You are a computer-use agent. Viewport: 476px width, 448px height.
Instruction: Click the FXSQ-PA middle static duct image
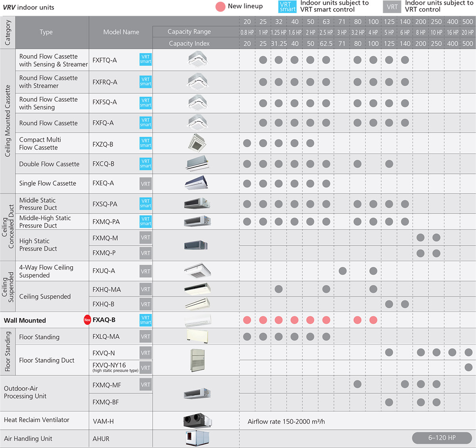(197, 204)
